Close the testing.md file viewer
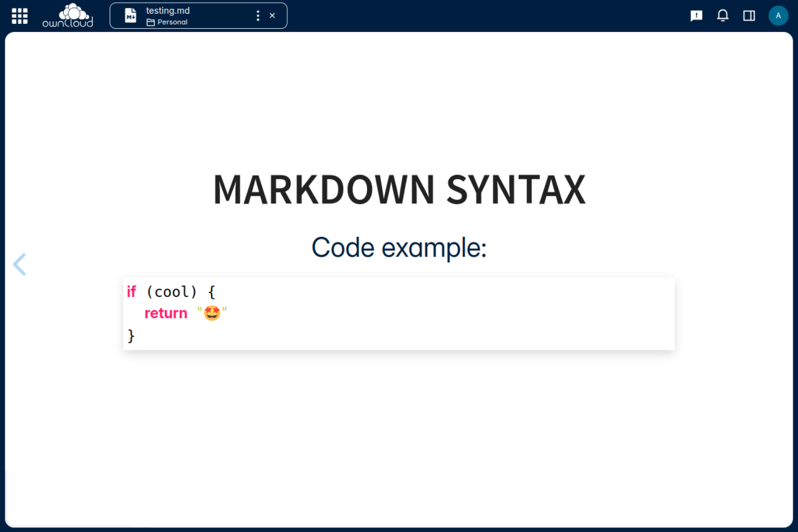Screen dimensions: 798x532 pos(272,15)
